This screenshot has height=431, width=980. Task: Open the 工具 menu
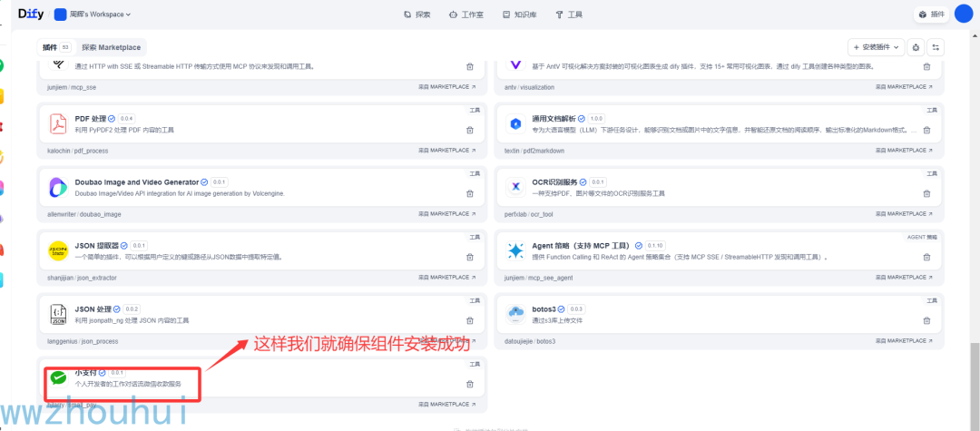[569, 15]
